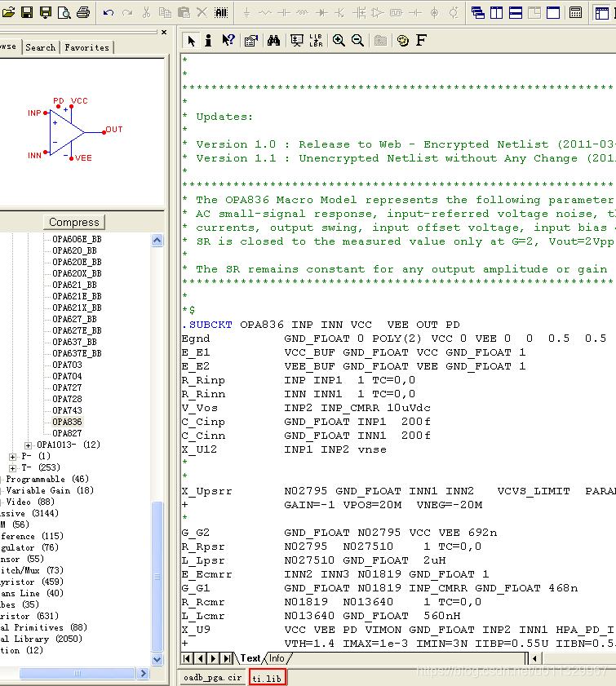
Task: Open the Calculator tool
Action: pos(576,13)
